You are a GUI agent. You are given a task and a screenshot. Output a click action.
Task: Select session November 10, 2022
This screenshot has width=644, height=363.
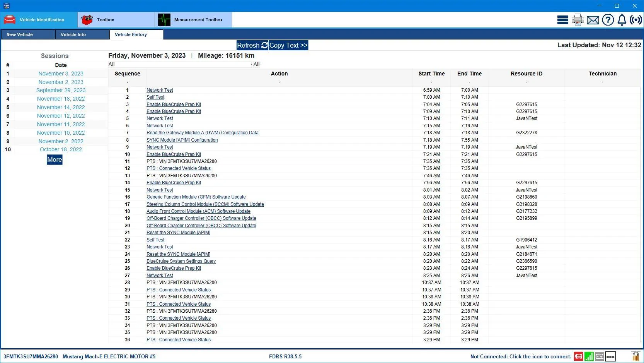[x=61, y=133]
